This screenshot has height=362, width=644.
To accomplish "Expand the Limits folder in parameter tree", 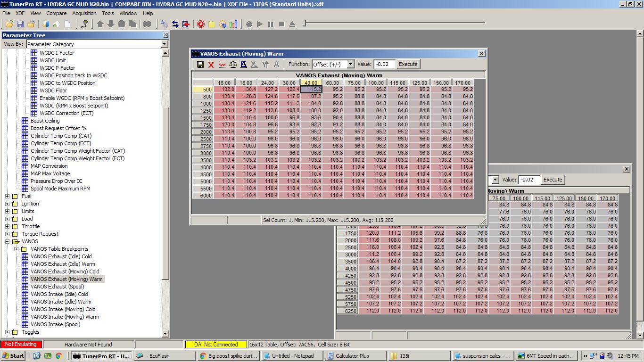I will (8, 211).
